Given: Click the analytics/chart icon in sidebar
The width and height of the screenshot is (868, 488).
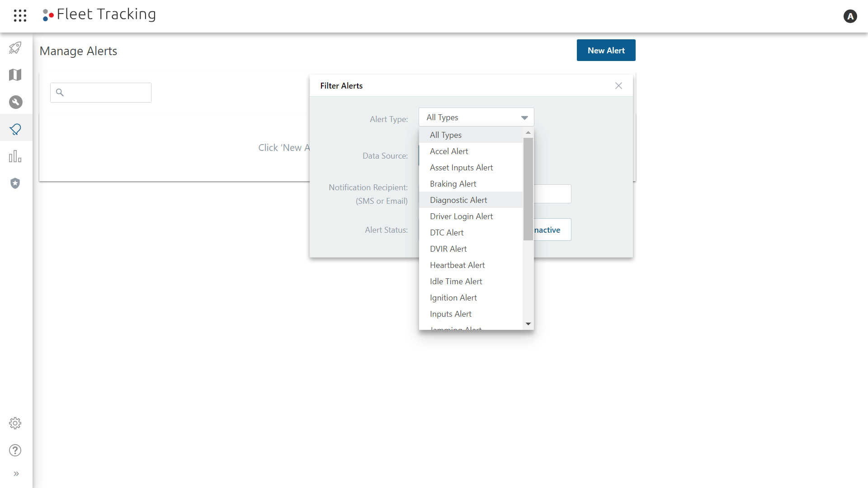Looking at the screenshot, I should [16, 156].
